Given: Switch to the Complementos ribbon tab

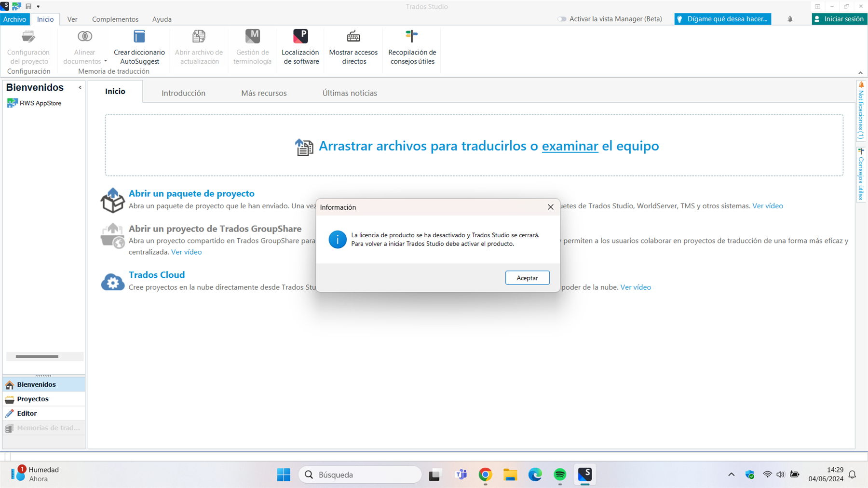Looking at the screenshot, I should click(x=115, y=19).
